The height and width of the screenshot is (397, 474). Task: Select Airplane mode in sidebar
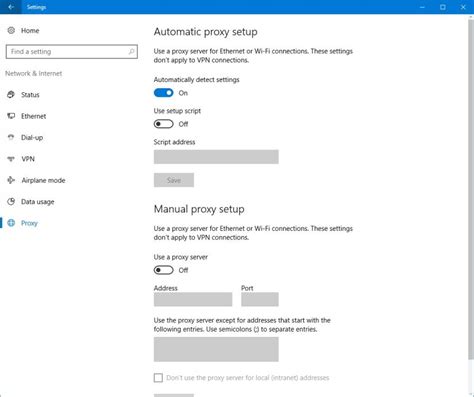[x=43, y=180]
